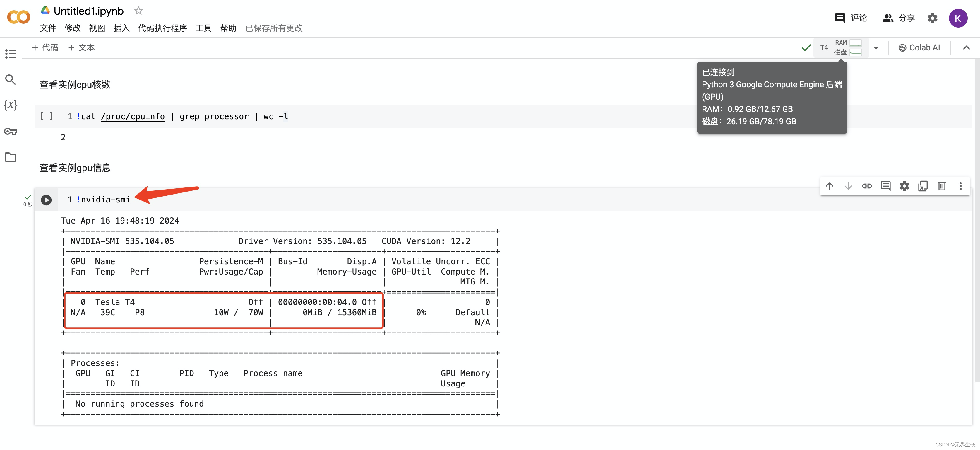Click the Colab AI button
The height and width of the screenshot is (450, 980).
(919, 47)
